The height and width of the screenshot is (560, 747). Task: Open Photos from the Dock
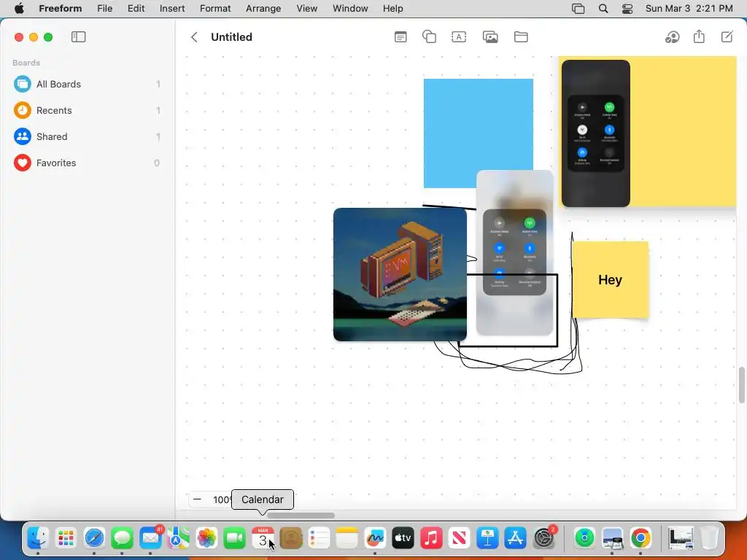pyautogui.click(x=206, y=539)
